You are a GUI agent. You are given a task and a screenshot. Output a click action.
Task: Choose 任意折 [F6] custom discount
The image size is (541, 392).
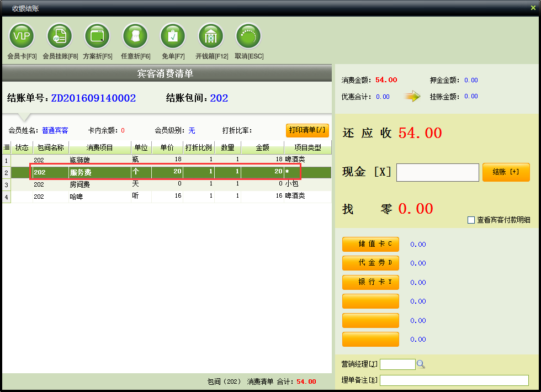pyautogui.click(x=135, y=36)
